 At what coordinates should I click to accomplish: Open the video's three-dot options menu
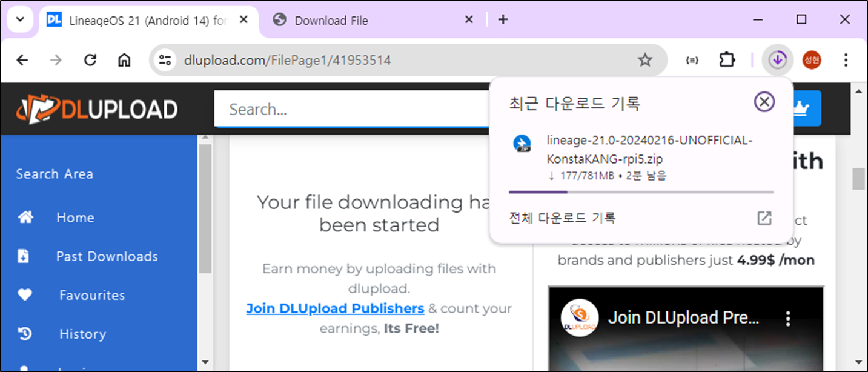(787, 319)
